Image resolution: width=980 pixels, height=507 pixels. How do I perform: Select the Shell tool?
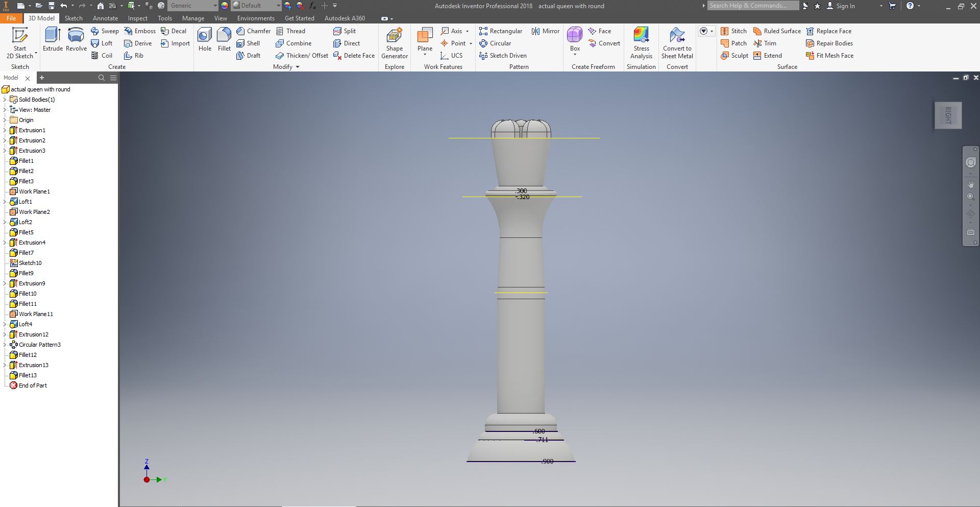tap(248, 43)
